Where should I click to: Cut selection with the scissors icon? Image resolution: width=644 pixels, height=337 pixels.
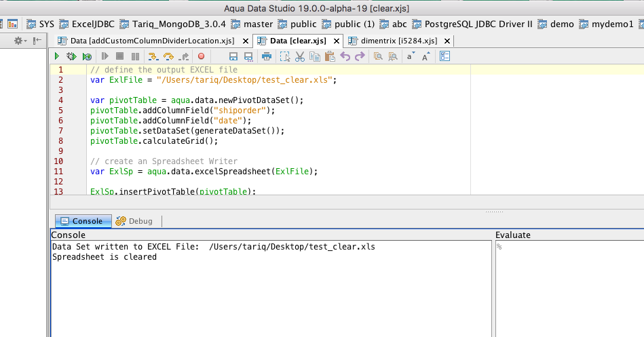coord(300,57)
